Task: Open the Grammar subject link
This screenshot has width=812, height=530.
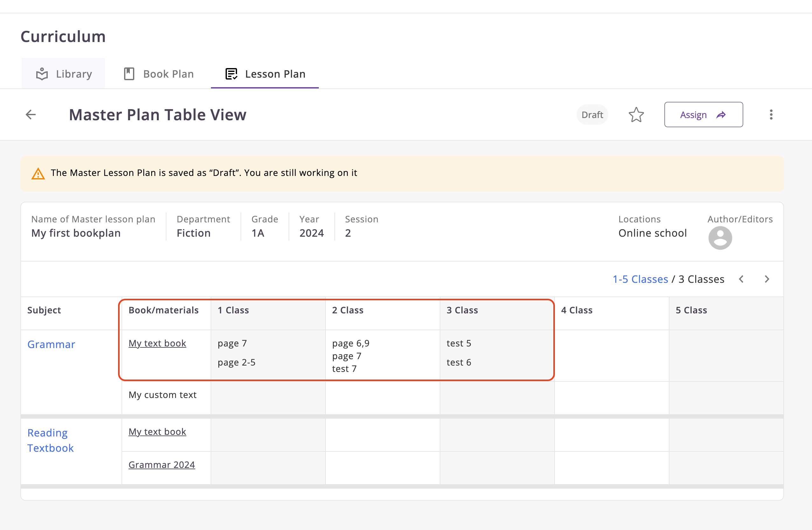Action: [51, 344]
